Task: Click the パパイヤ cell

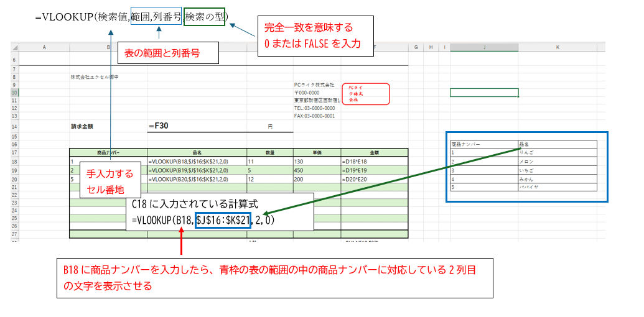Action: click(558, 186)
